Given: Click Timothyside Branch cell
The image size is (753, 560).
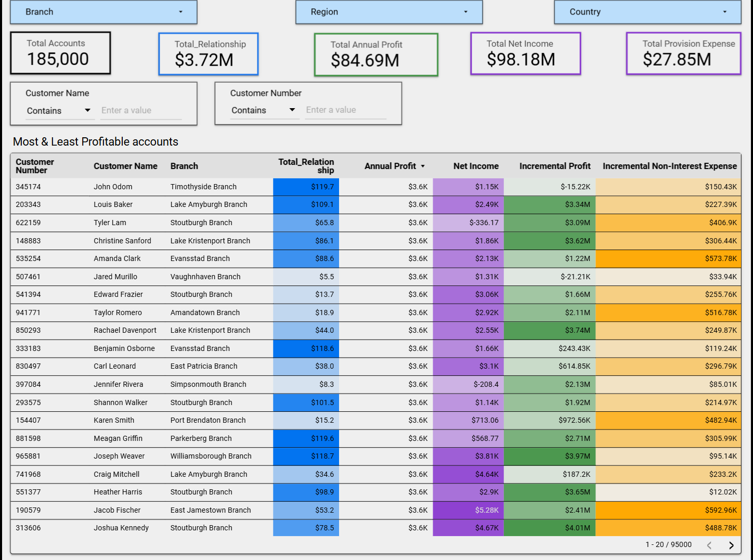Looking at the screenshot, I should point(203,187).
